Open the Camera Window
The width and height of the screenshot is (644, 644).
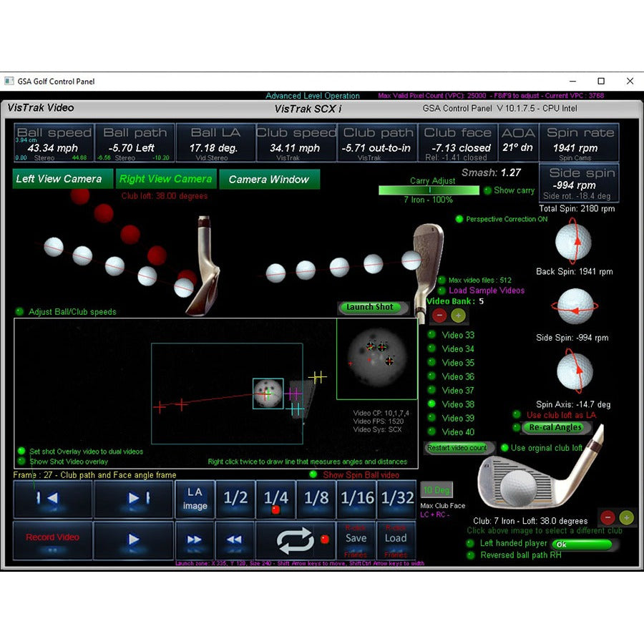269,180
